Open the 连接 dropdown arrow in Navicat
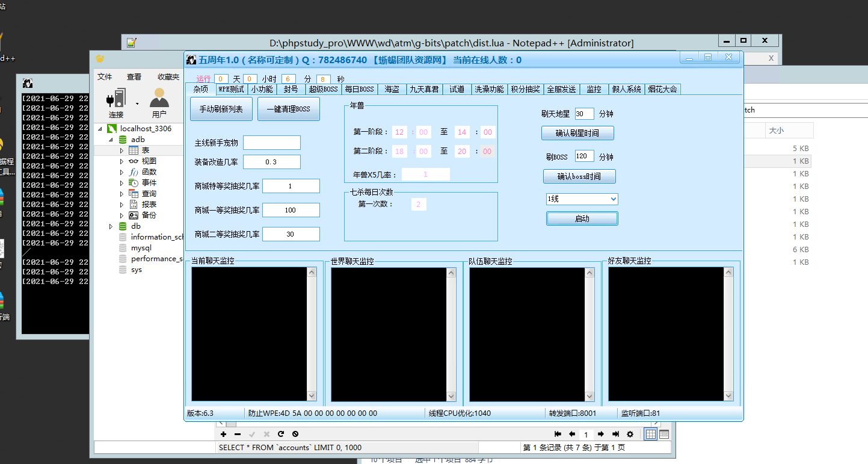The height and width of the screenshot is (464, 868). point(137,103)
